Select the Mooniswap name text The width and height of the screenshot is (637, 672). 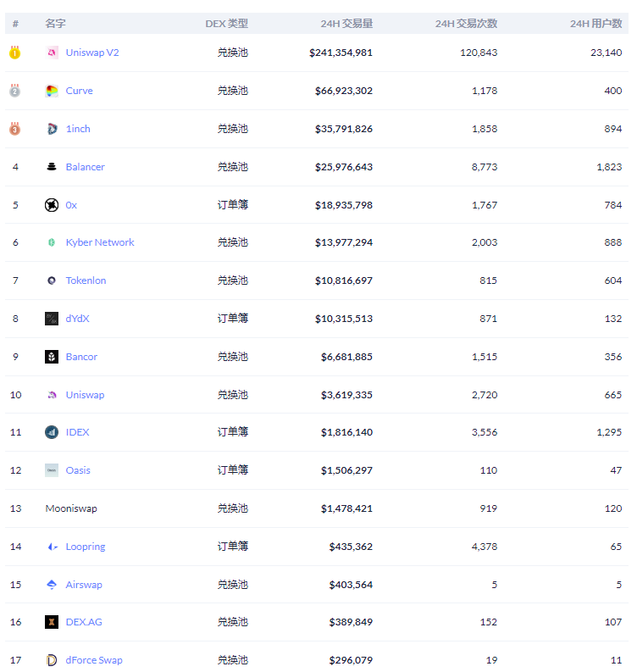click(x=71, y=508)
